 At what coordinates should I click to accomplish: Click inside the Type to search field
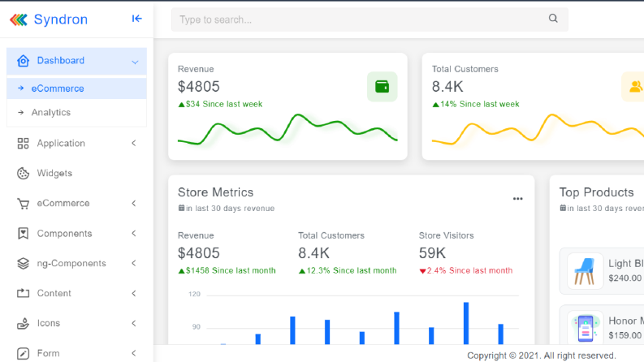370,19
